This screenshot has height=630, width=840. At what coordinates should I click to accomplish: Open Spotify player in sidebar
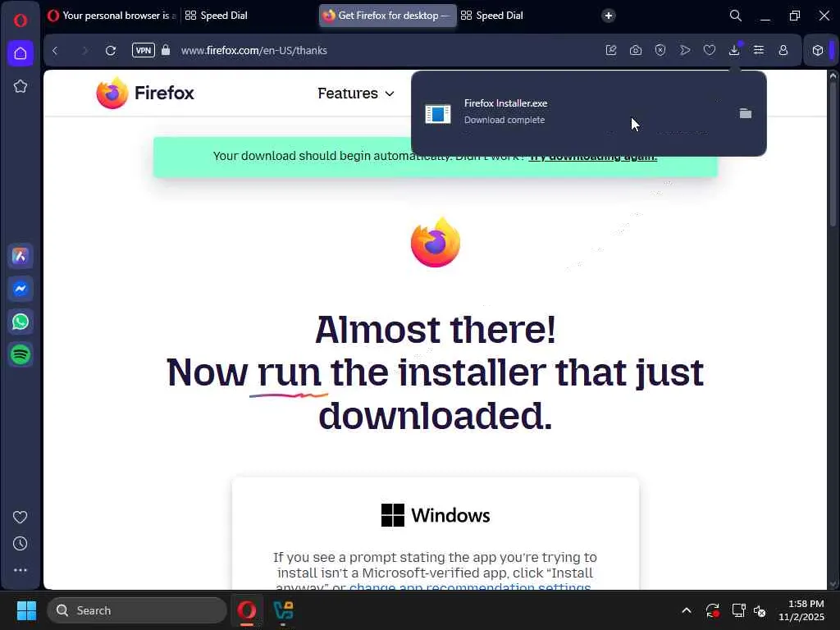click(21, 354)
